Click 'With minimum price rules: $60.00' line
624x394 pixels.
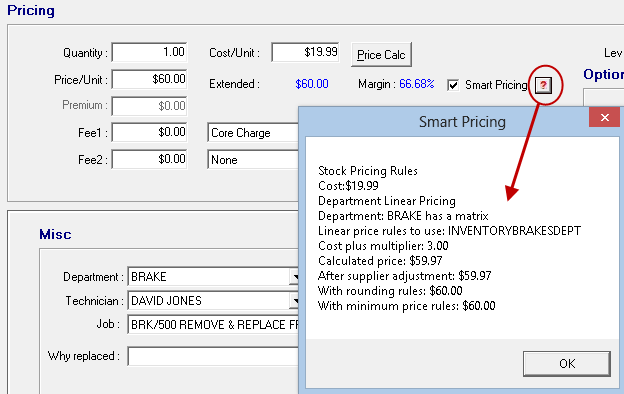click(407, 306)
